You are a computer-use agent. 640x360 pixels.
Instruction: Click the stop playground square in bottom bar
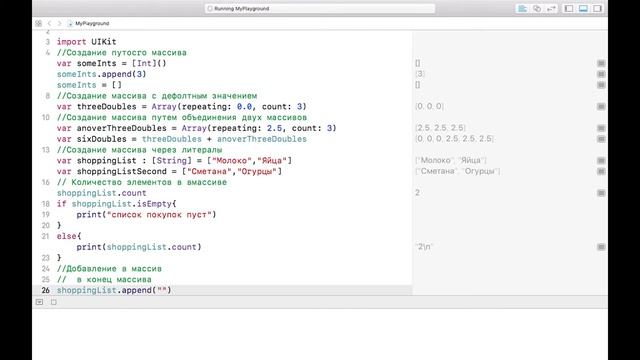pos(53,302)
